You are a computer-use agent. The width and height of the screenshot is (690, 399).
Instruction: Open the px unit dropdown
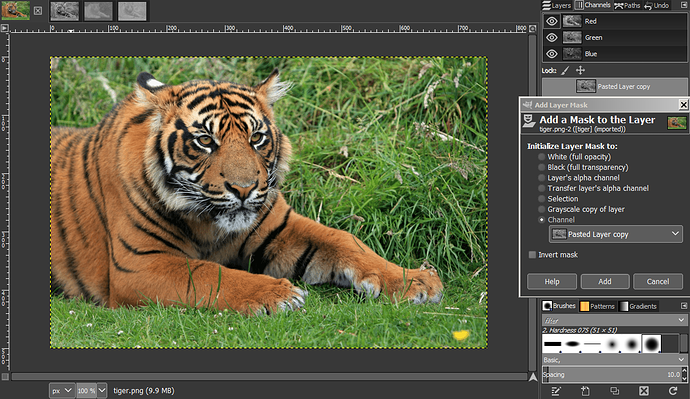pyautogui.click(x=61, y=390)
